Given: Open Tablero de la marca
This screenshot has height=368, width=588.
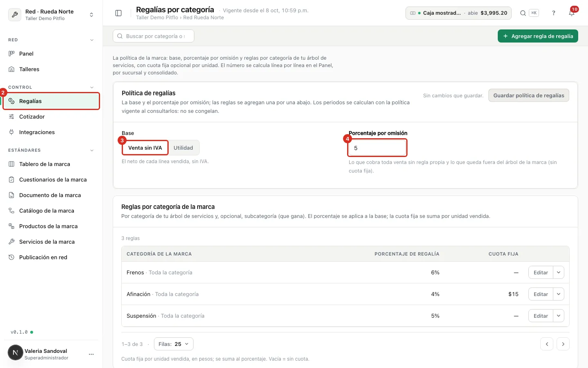Looking at the screenshot, I should (51, 164).
